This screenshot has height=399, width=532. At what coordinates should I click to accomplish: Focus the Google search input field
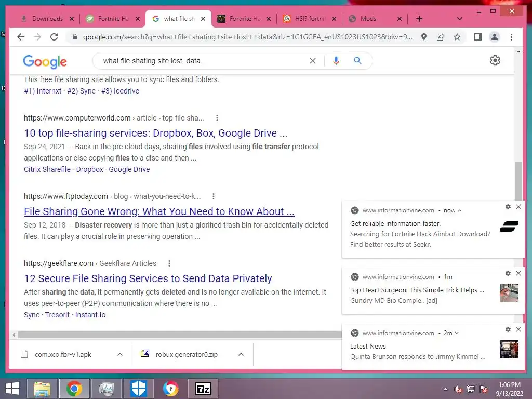(x=204, y=61)
